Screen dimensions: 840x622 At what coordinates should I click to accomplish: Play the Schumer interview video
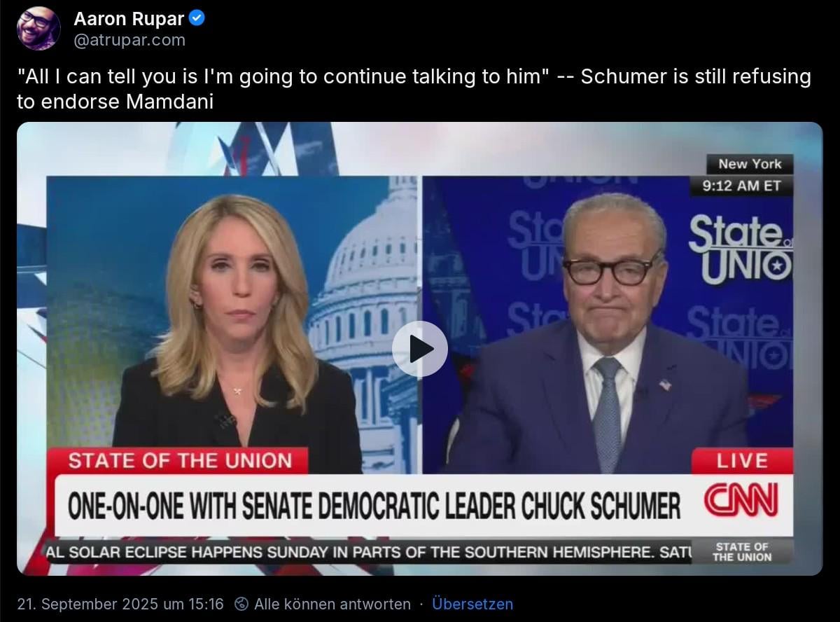[x=420, y=348]
